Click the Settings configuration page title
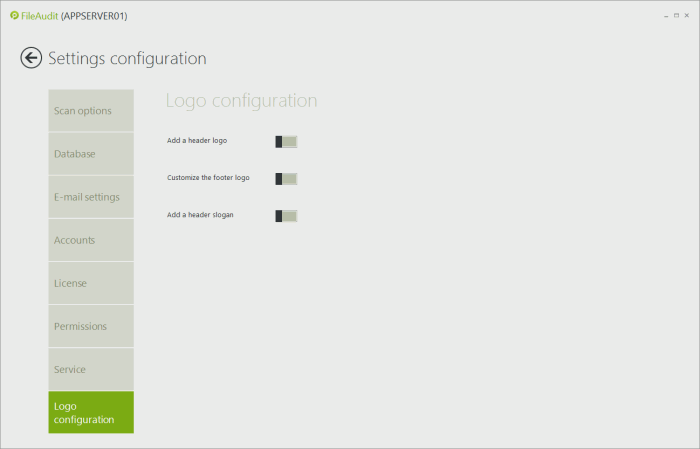700x449 pixels. click(x=127, y=58)
